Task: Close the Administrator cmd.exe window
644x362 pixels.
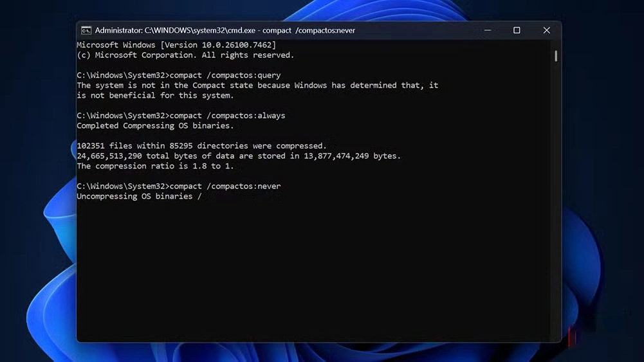Action: [546, 30]
